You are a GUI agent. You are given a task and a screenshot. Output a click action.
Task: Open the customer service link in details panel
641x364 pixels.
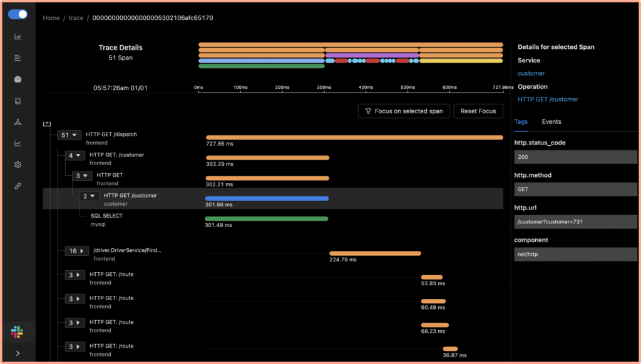pos(531,73)
